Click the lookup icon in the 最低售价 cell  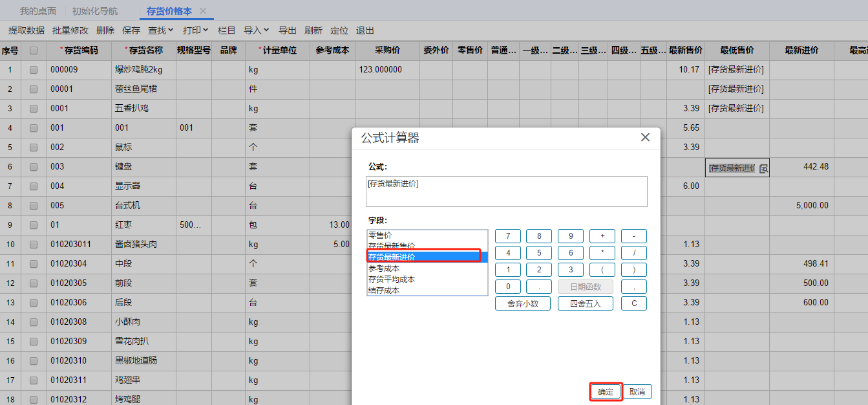point(763,168)
